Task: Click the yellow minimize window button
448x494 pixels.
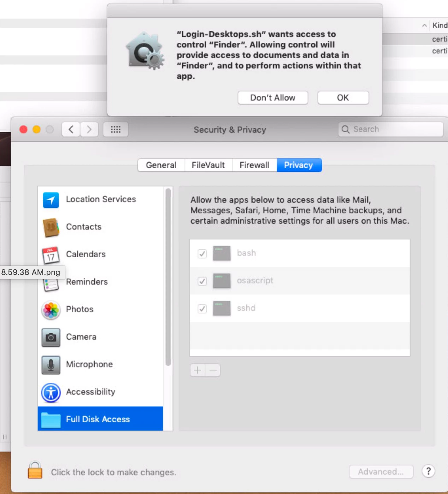Action: click(36, 129)
